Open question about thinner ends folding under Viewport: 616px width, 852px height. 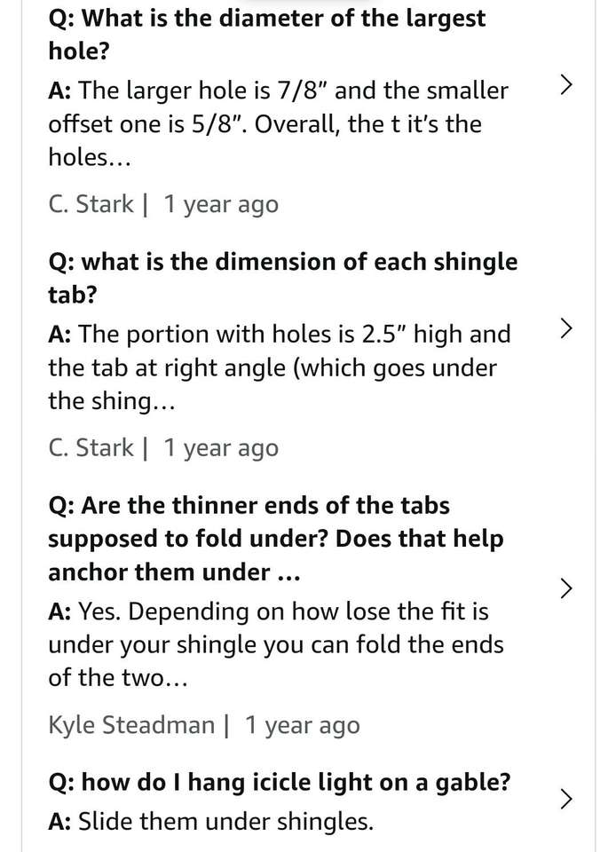coord(275,539)
